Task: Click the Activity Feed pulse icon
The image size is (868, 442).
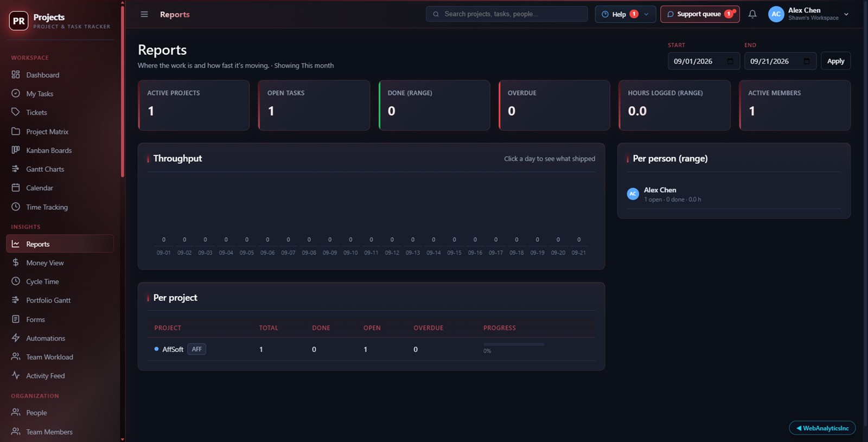Action: click(x=16, y=375)
